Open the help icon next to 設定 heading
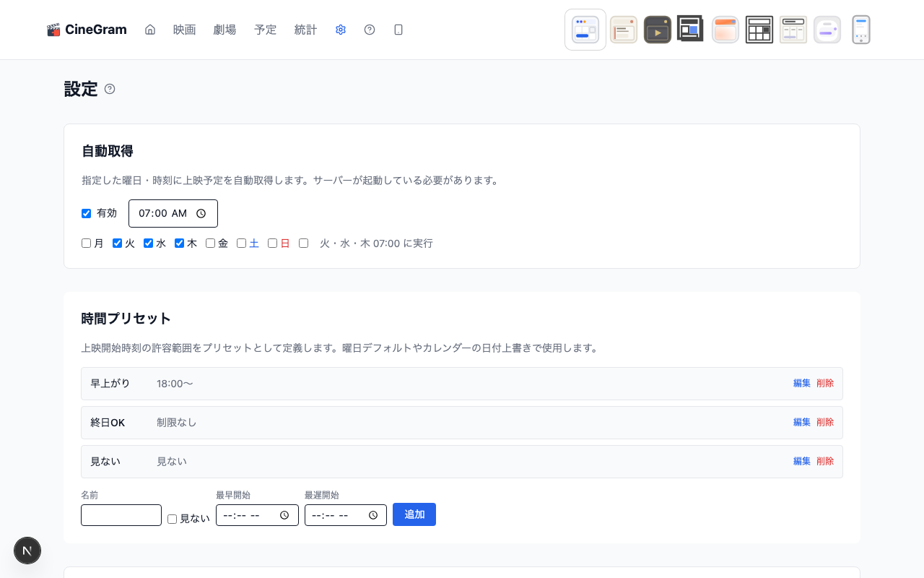924x578 pixels. 110,88
